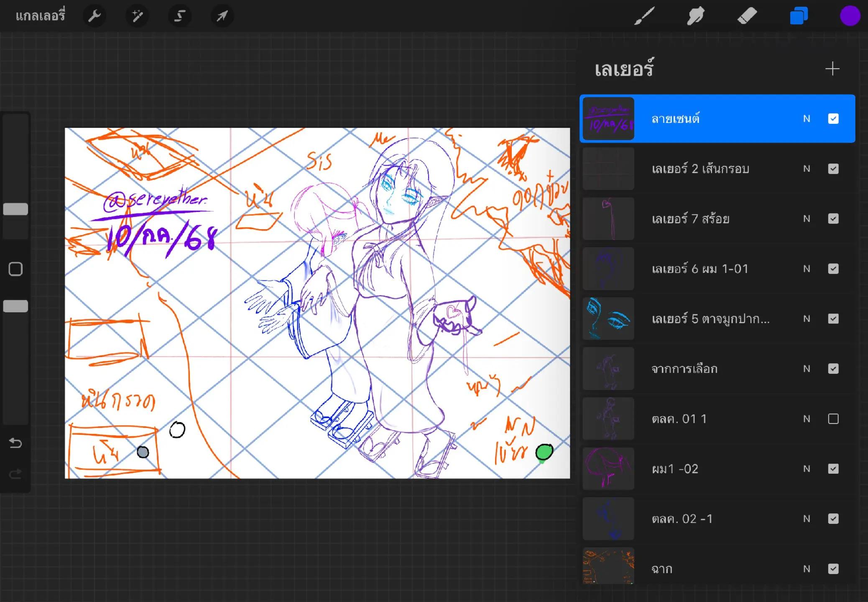868x602 pixels.
Task: Open the purple active color picker
Action: [850, 16]
